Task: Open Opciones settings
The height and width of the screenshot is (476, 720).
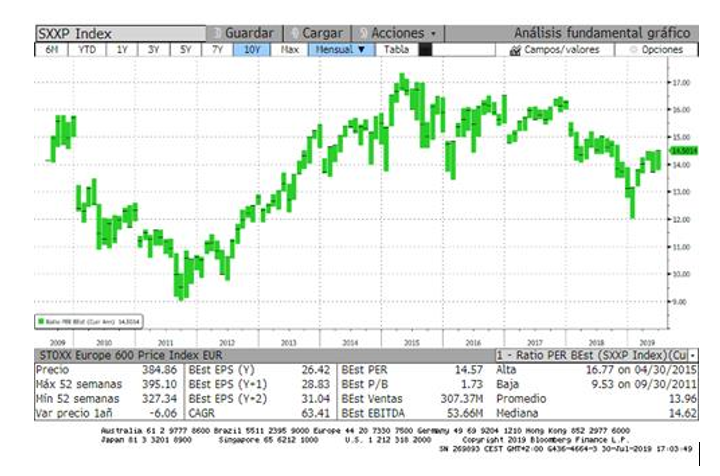Action: (x=657, y=50)
